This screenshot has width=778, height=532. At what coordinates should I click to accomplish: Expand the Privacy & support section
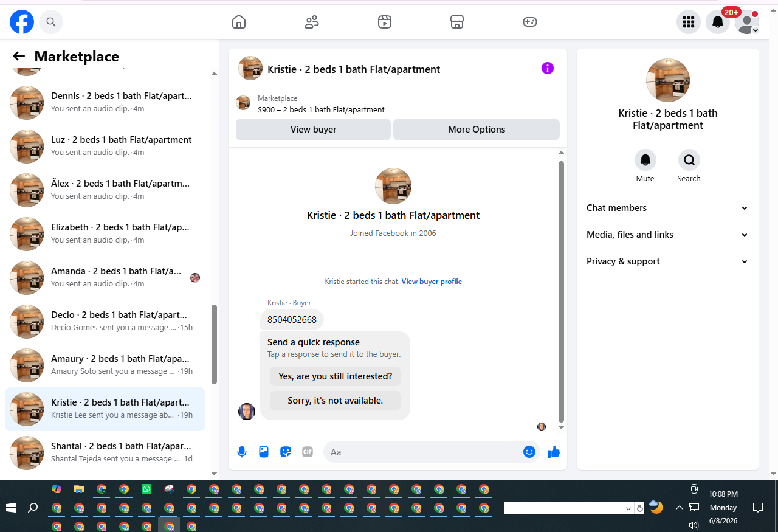pyautogui.click(x=668, y=261)
